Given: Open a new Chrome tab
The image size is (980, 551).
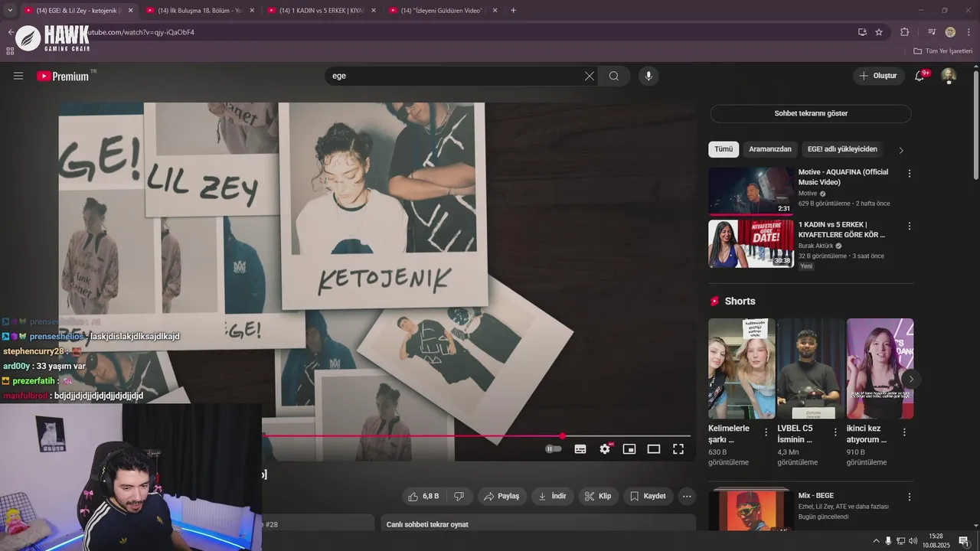Looking at the screenshot, I should [x=513, y=10].
